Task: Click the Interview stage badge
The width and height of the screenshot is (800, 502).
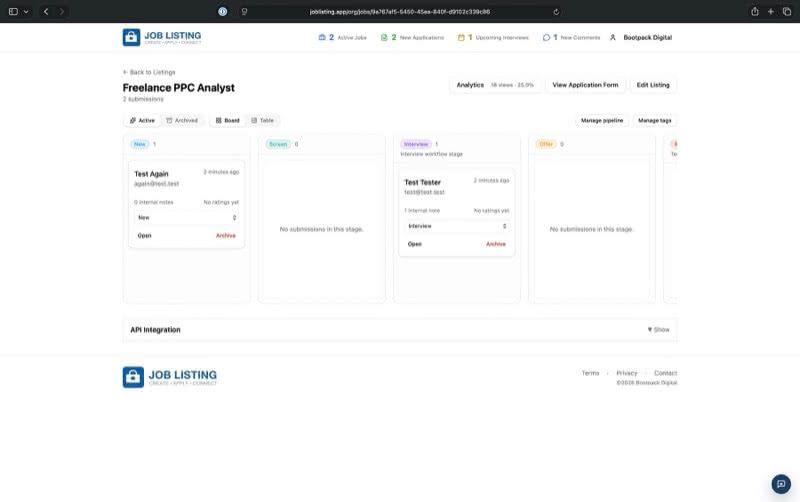Action: (416, 144)
